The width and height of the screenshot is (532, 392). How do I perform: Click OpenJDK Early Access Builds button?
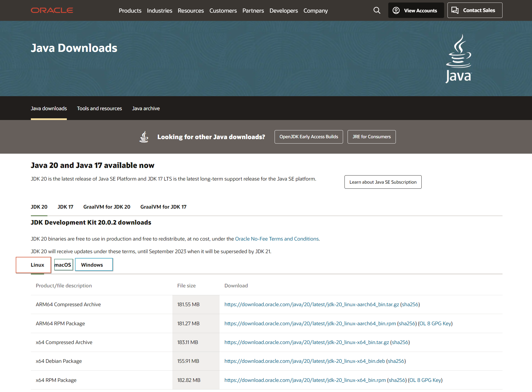point(309,137)
